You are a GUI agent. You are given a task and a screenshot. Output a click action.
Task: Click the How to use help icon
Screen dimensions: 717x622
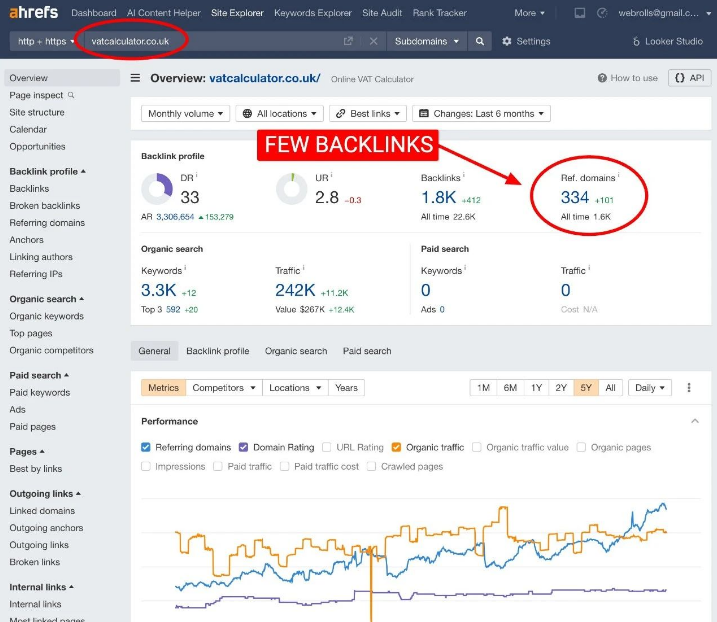click(x=602, y=78)
